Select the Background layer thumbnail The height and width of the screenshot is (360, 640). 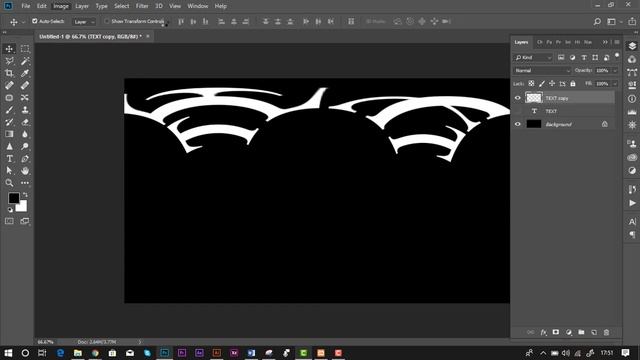[534, 124]
